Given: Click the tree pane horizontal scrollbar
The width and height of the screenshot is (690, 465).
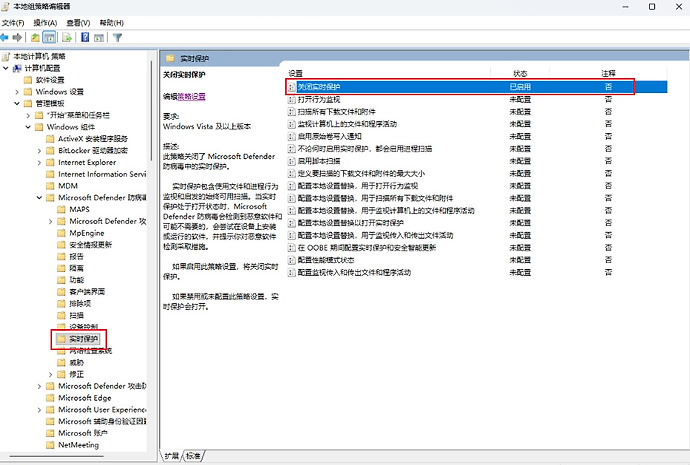Looking at the screenshot, I should point(56,456).
